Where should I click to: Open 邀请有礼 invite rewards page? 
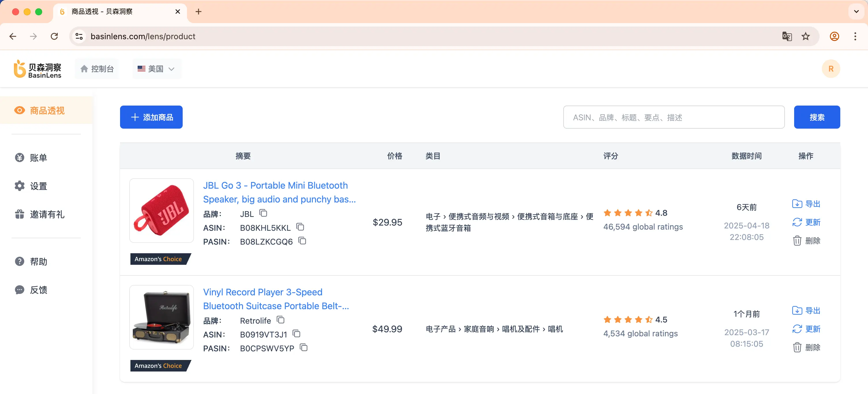point(47,214)
